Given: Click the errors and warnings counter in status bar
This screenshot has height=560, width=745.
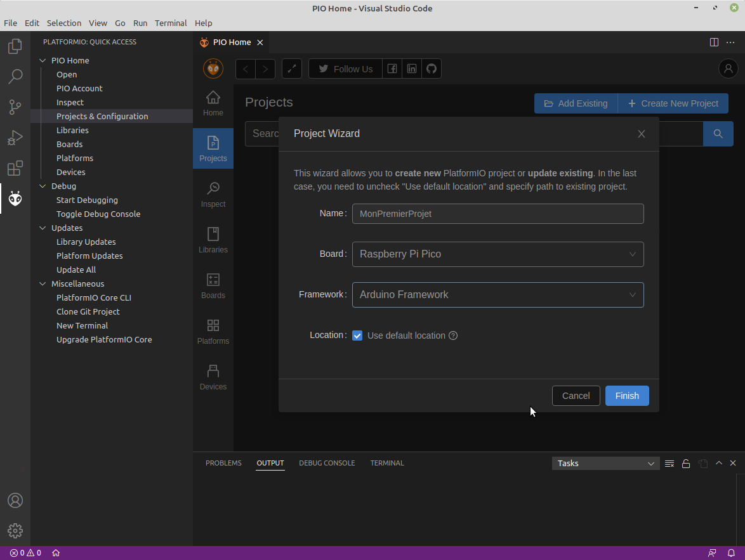Looking at the screenshot, I should pyautogui.click(x=25, y=553).
